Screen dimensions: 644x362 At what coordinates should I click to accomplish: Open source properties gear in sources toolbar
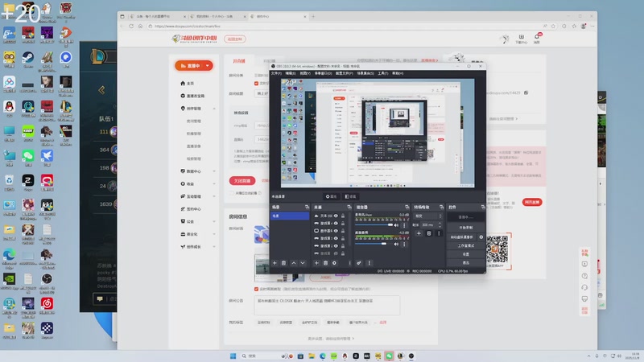(334, 263)
